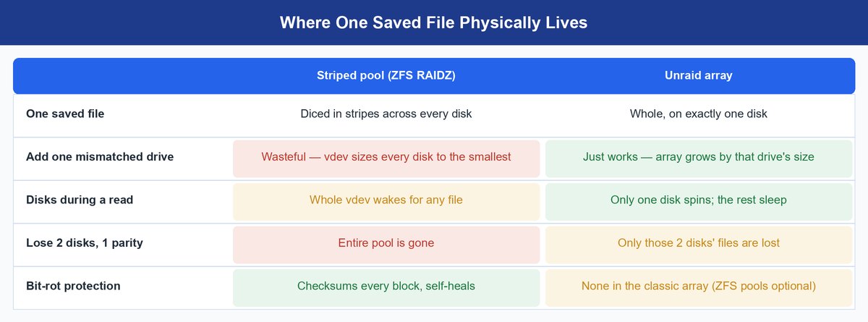Screen dimensions: 868x322
Task: Click the 'Bit-rot protection' row label
Action: point(73,286)
